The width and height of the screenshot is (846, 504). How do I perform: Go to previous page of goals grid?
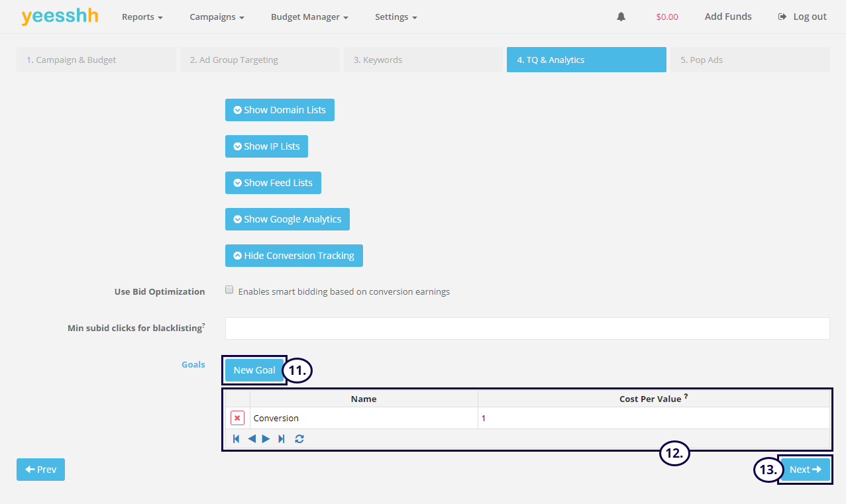click(x=252, y=438)
